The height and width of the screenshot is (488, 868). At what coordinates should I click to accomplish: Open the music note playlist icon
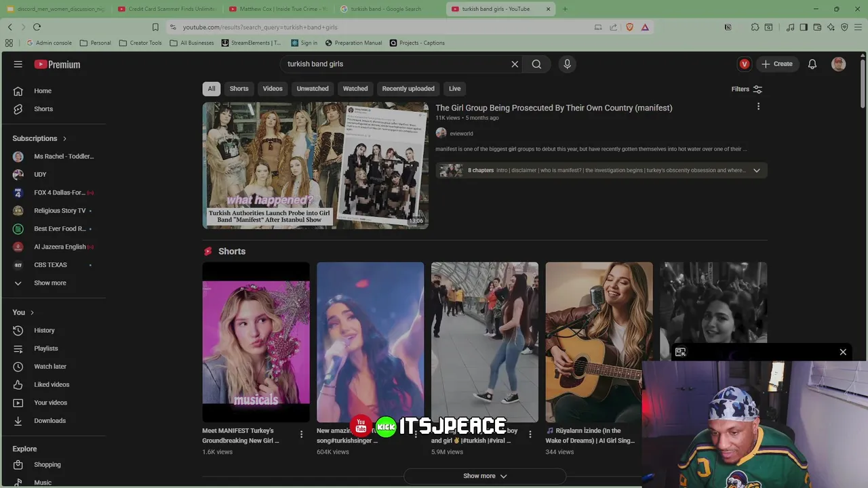(x=790, y=27)
